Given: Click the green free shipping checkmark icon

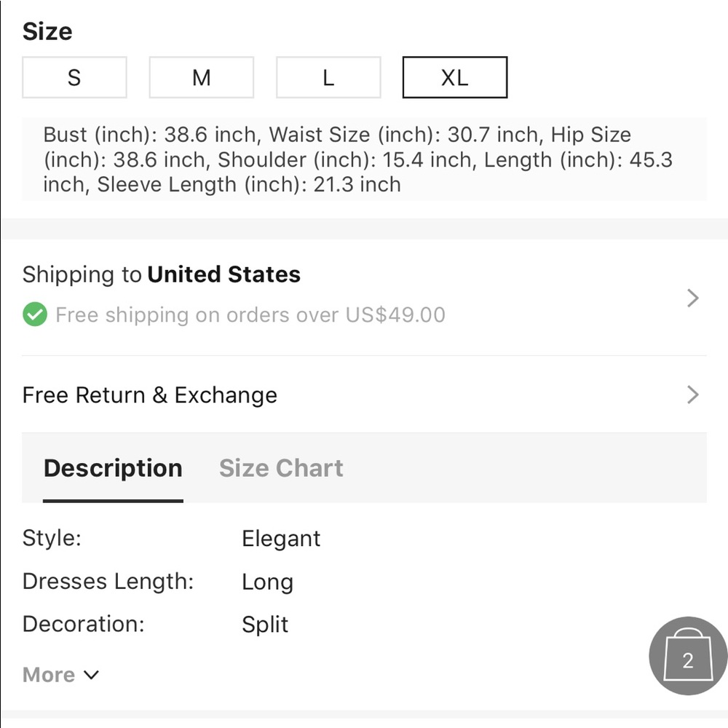Looking at the screenshot, I should tap(35, 314).
